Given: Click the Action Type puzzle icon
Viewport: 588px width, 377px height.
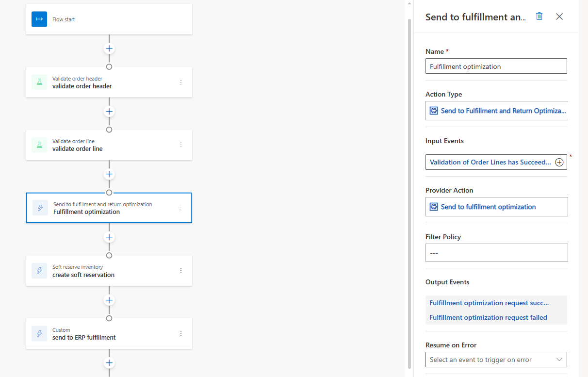Looking at the screenshot, I should click(434, 111).
